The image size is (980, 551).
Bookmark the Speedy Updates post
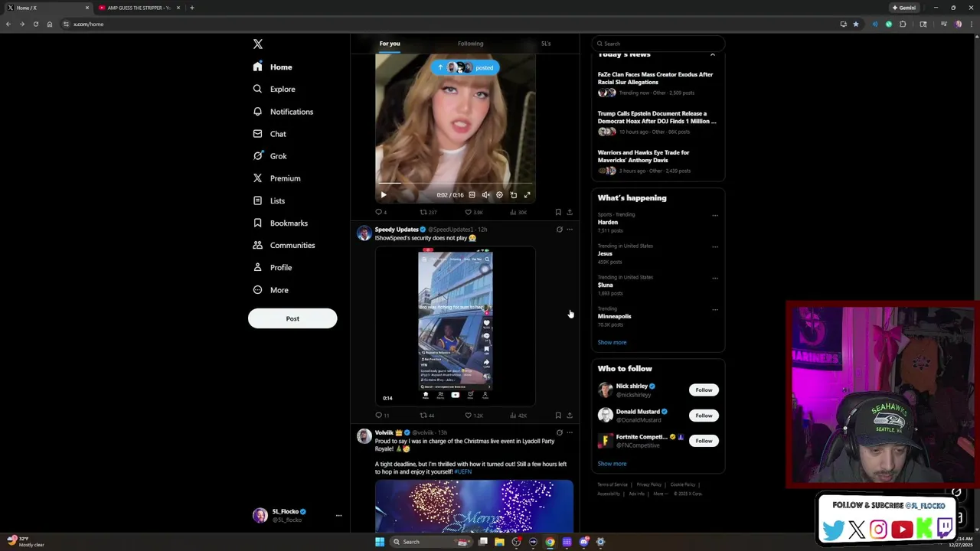click(558, 416)
